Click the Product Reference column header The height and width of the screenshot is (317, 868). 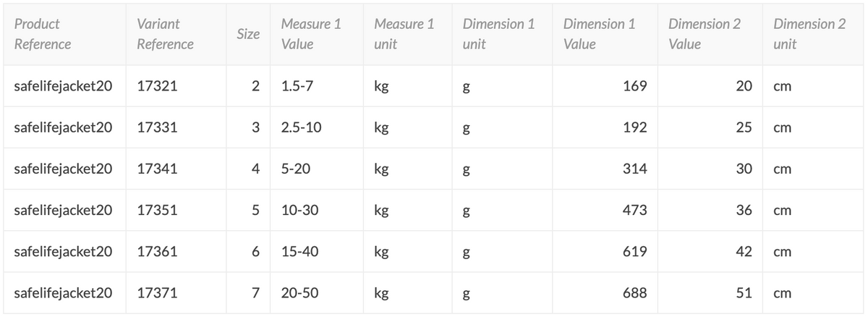[43, 34]
